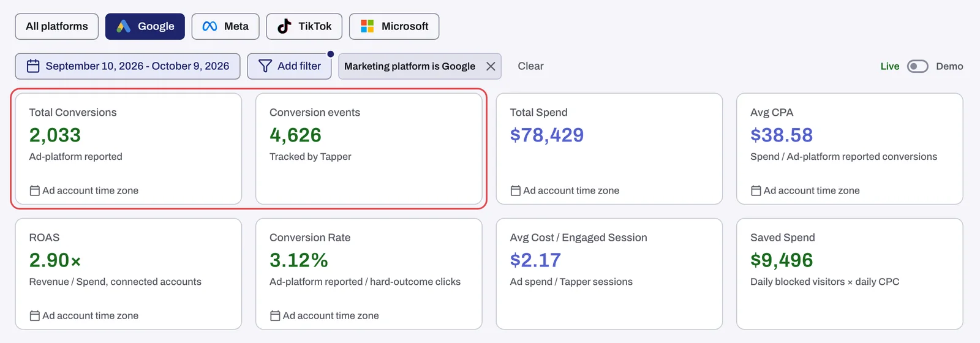Screen dimensions: 980x343
Task: Click the Google Ads logo icon
Action: [124, 26]
